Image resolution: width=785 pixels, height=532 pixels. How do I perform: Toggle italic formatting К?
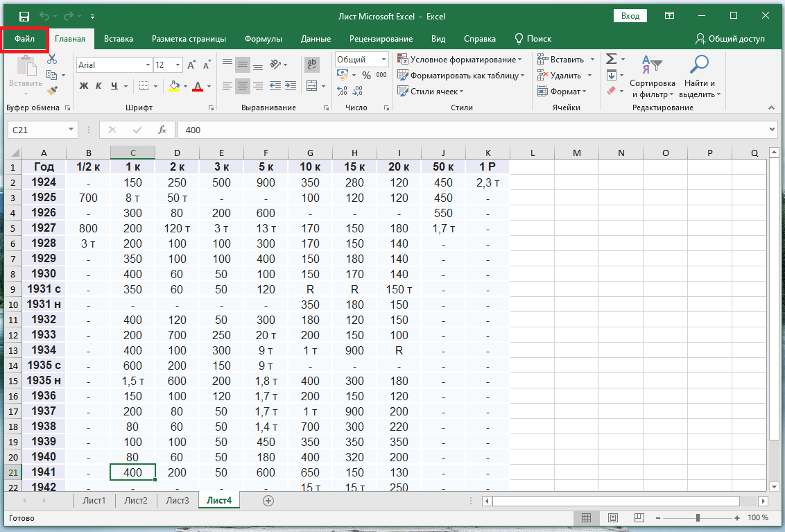coord(98,86)
